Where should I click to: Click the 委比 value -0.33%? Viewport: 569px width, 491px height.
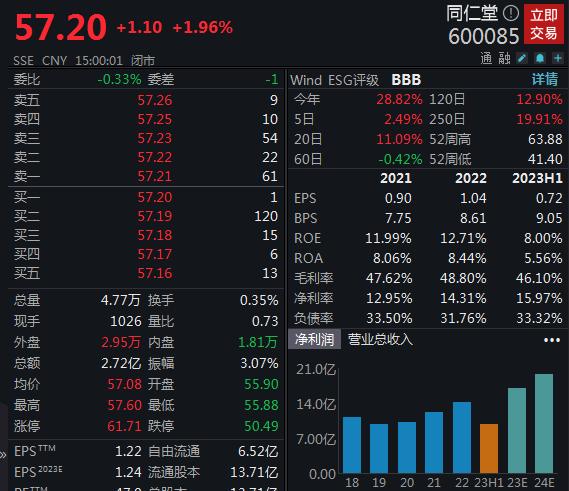(119, 79)
